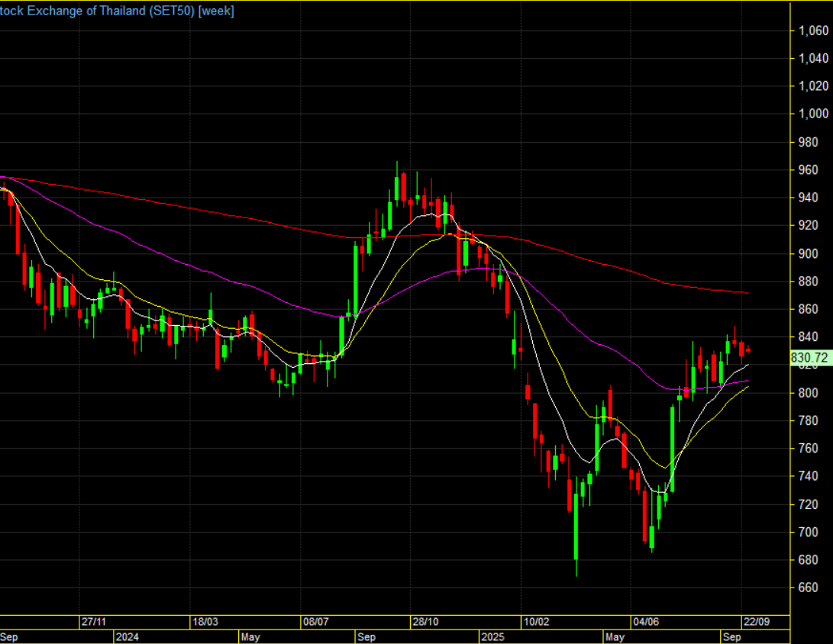The width and height of the screenshot is (833, 644).
Task: Click the end of the yellow moving average line
Action: coord(748,387)
